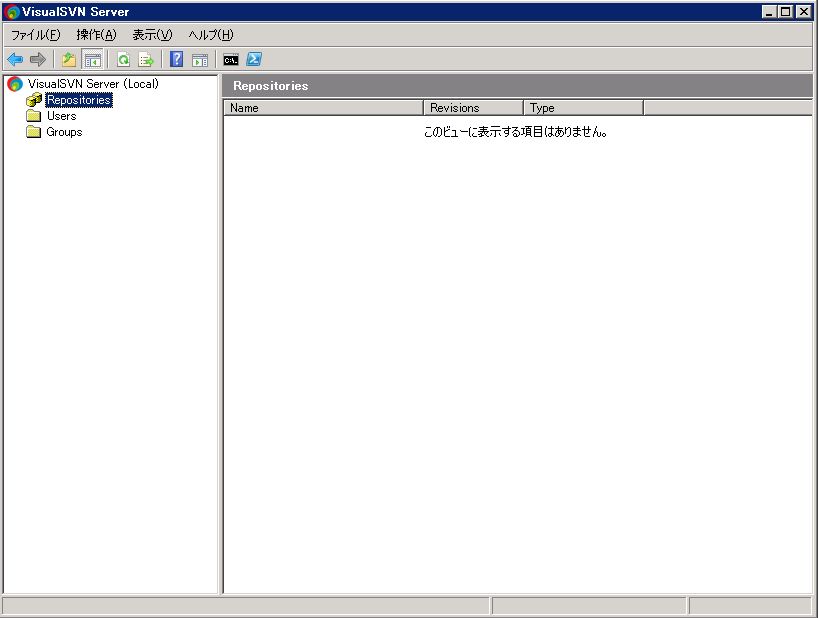This screenshot has width=818, height=618.
Task: Click the Groups folder icon
Action: [x=33, y=131]
